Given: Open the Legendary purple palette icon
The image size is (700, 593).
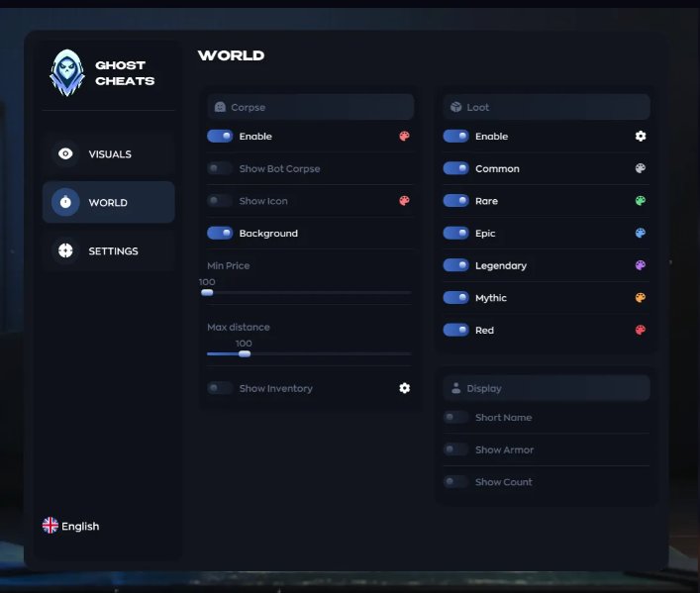Looking at the screenshot, I should click(x=641, y=265).
